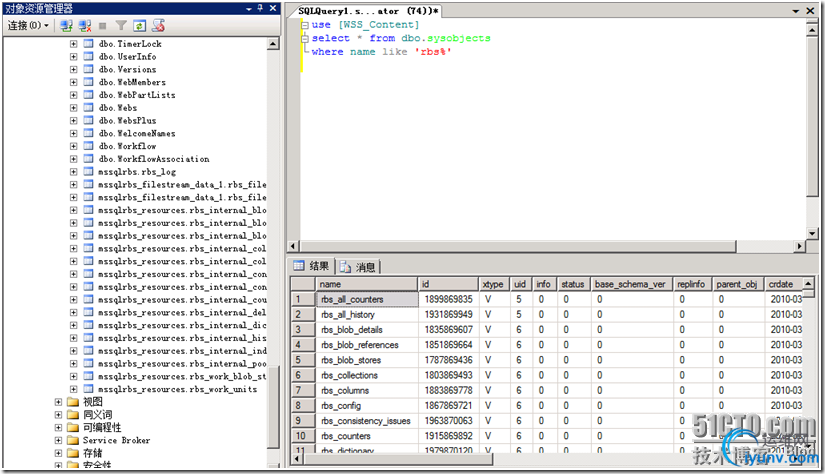Viewport: 825px width, 474px height.
Task: Click the stop icon in explorer toolbar
Action: coord(102,25)
